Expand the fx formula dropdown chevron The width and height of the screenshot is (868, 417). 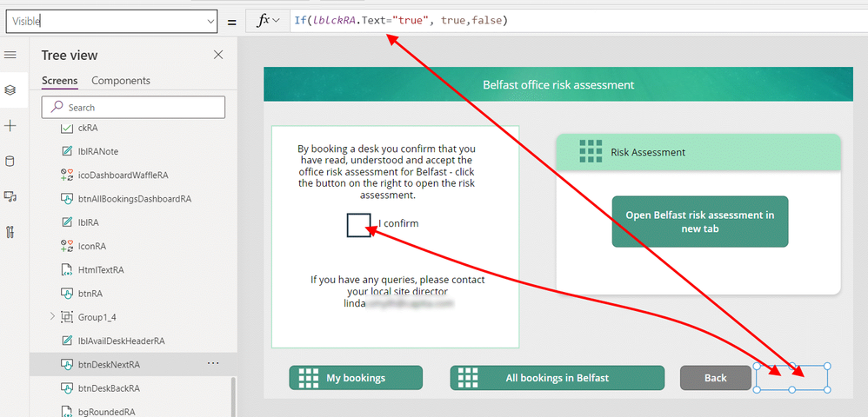coord(277,21)
